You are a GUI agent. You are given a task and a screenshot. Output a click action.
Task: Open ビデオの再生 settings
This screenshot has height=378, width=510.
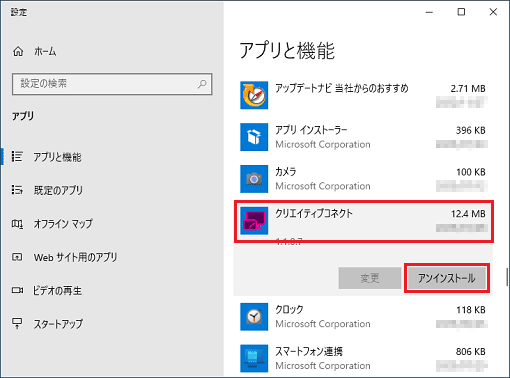click(57, 290)
